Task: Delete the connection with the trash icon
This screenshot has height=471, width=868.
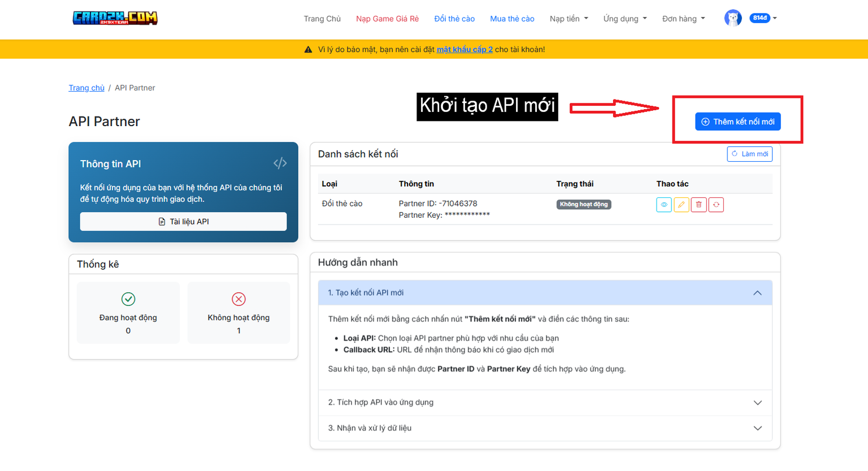Action: [x=698, y=205]
